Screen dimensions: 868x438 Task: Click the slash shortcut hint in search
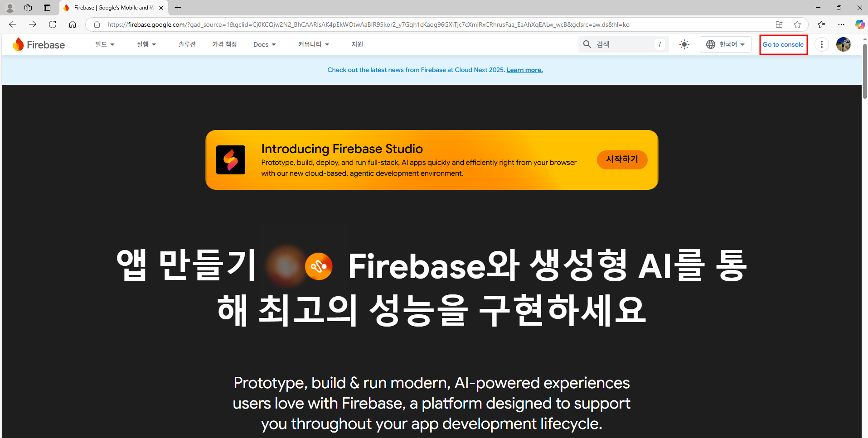(660, 44)
